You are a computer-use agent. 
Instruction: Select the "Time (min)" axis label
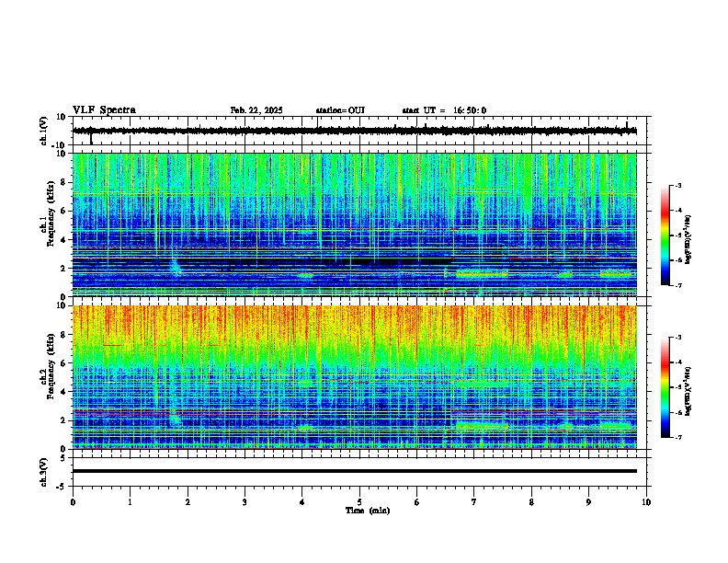[368, 511]
